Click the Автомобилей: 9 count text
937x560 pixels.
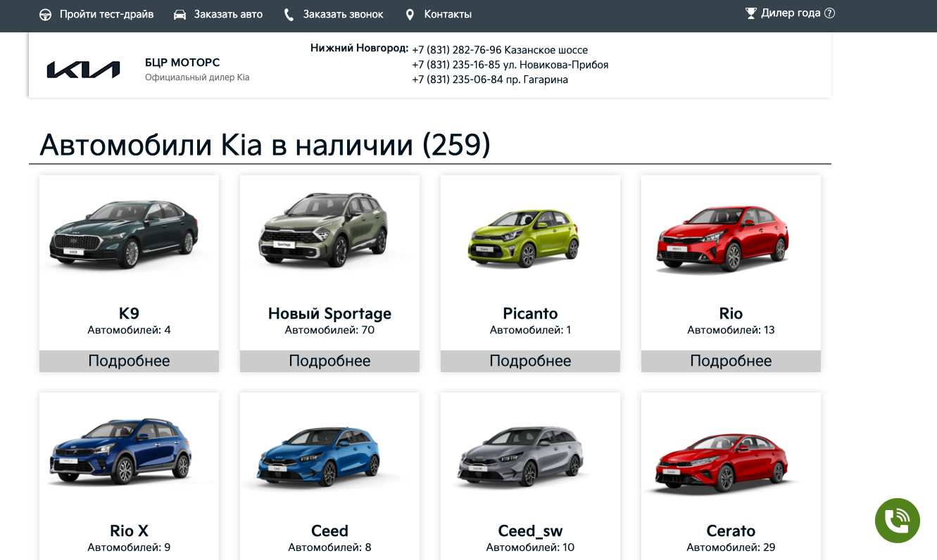(x=129, y=547)
